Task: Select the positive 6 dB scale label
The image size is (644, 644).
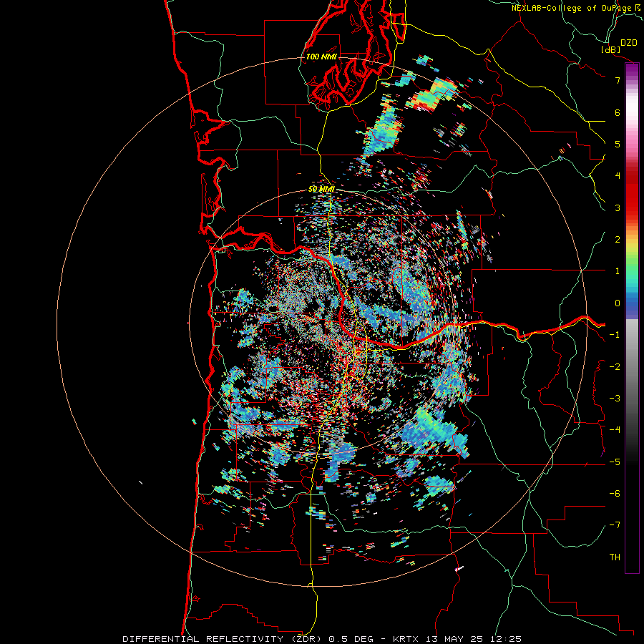Action: coord(618,112)
